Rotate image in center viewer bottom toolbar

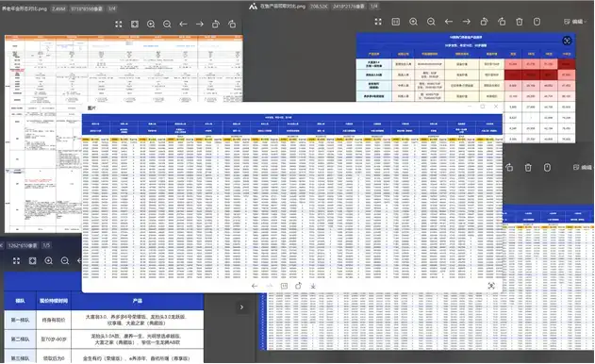click(x=298, y=286)
